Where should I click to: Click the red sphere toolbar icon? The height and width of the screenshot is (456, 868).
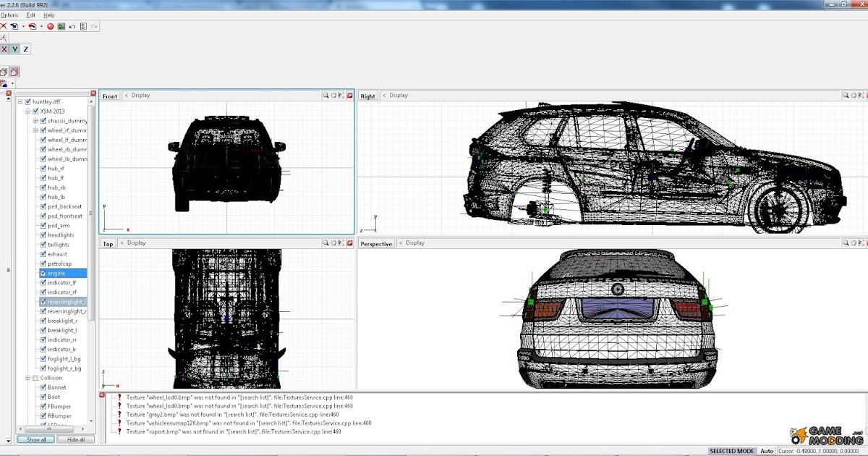[x=51, y=27]
